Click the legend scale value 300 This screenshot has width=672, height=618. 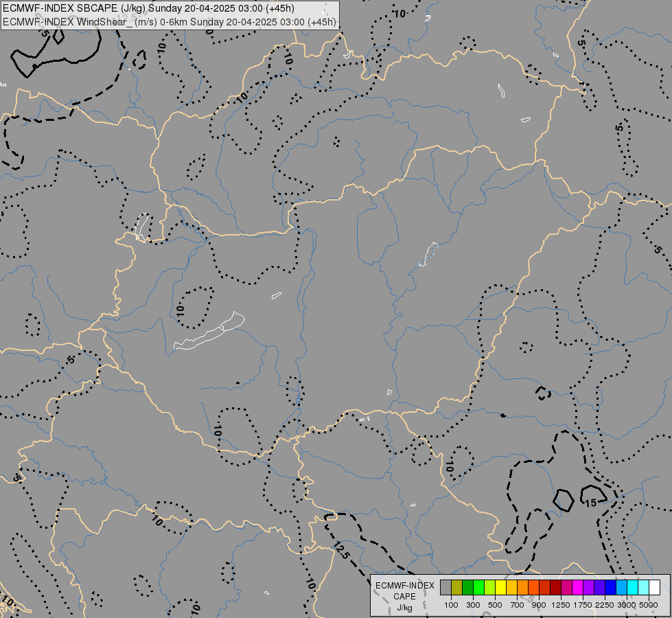point(473,605)
